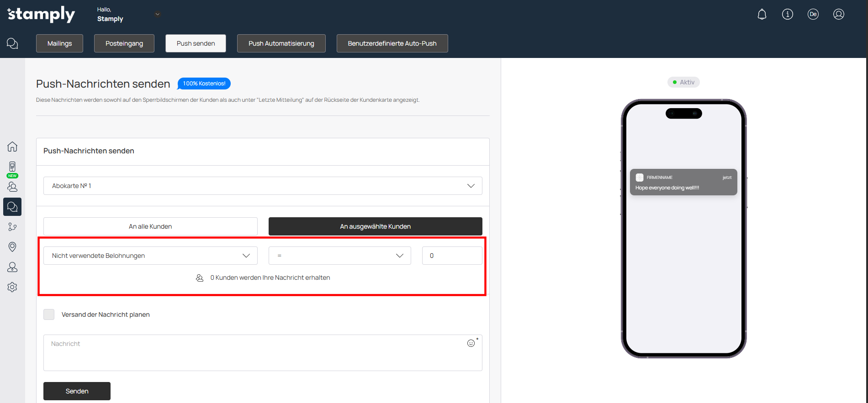This screenshot has width=868, height=403.
Task: Open the '=' comparison operator dropdown
Action: click(x=339, y=256)
